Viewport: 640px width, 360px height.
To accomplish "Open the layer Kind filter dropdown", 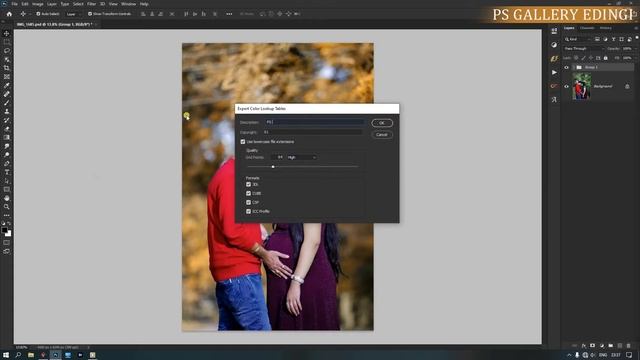I will click(x=578, y=39).
